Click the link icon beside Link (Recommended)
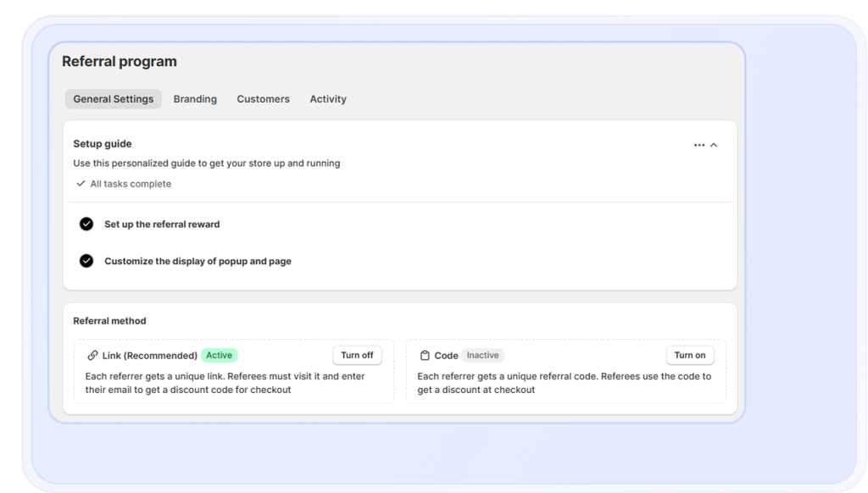This screenshot has width=868, height=493. (92, 355)
